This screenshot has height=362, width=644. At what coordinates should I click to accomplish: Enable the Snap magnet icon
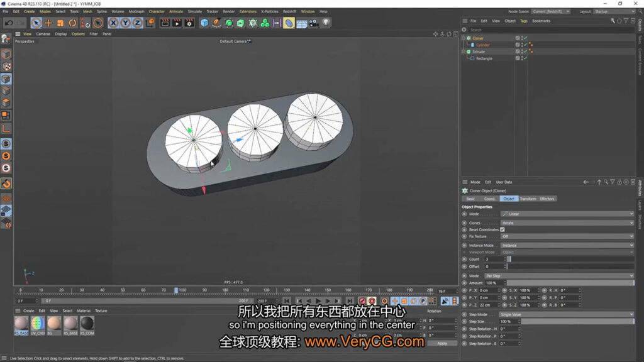[6, 184]
